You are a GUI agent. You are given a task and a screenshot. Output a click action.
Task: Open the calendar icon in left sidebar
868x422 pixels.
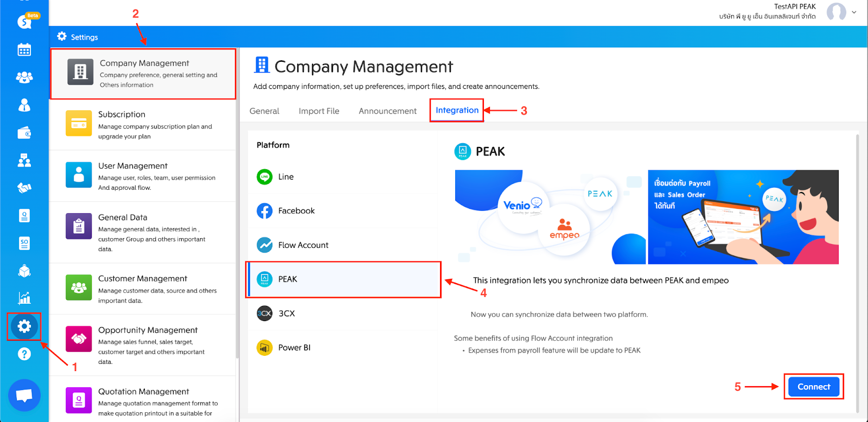point(24,50)
